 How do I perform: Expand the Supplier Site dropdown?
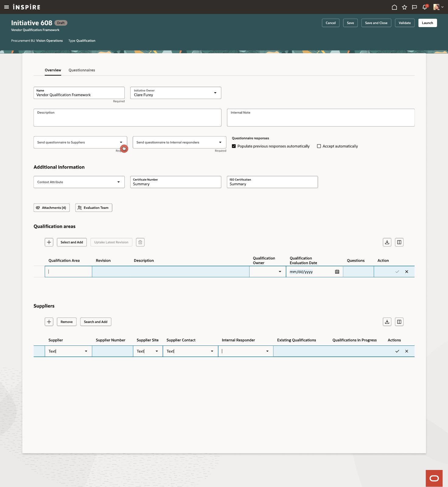[x=157, y=351]
